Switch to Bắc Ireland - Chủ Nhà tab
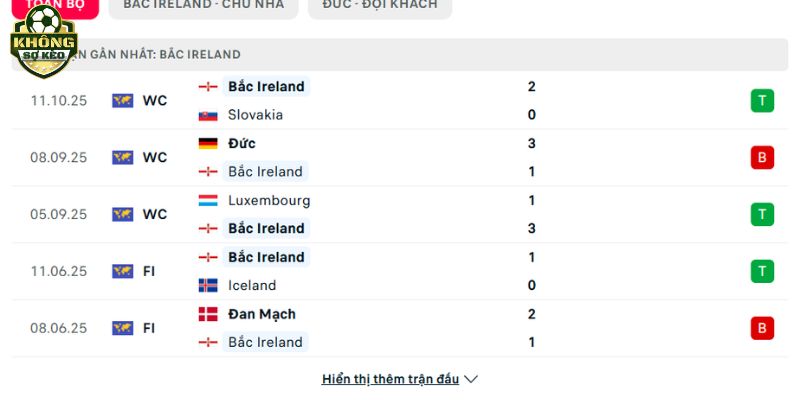 click(x=204, y=5)
